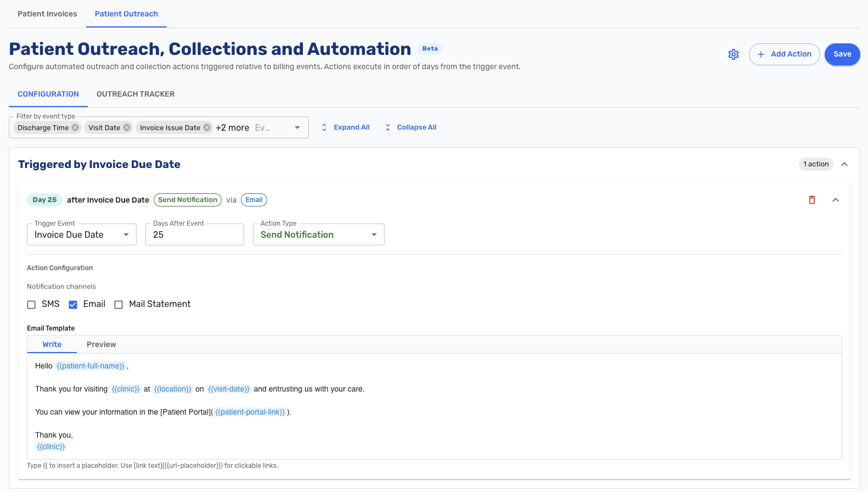Remove the Visit Date filter chip

point(127,127)
